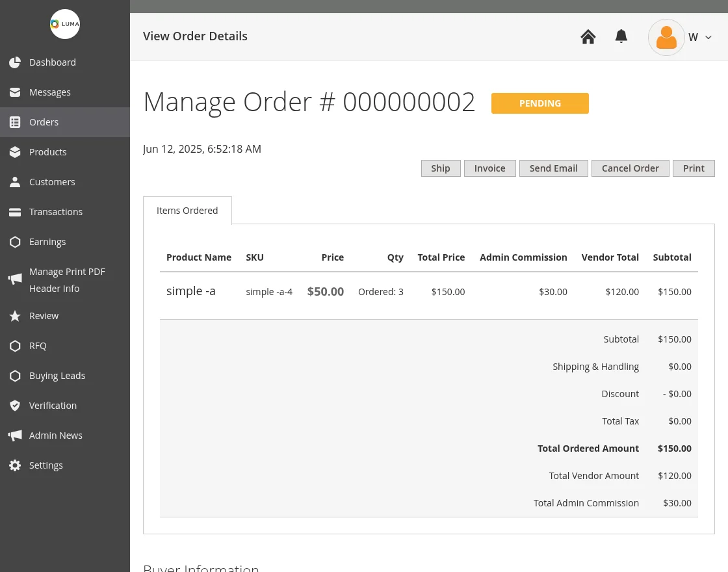This screenshot has width=728, height=572.
Task: Select the Review star icon
Action: pos(15,316)
